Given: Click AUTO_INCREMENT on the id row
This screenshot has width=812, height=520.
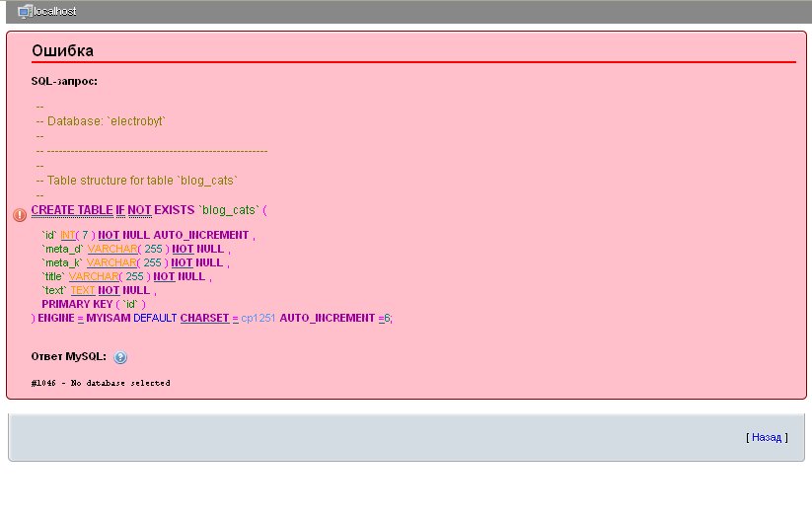Looking at the screenshot, I should click(x=201, y=235).
